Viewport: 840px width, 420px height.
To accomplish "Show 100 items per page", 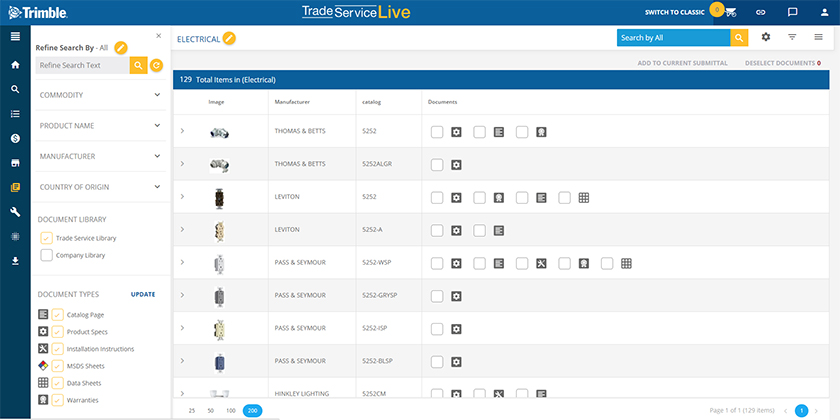I will click(x=230, y=411).
